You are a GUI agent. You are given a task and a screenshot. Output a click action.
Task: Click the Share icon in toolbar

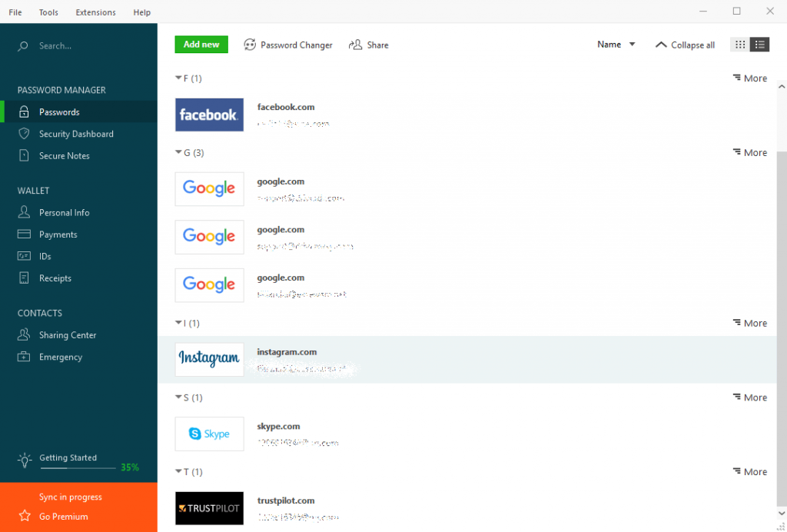[355, 45]
